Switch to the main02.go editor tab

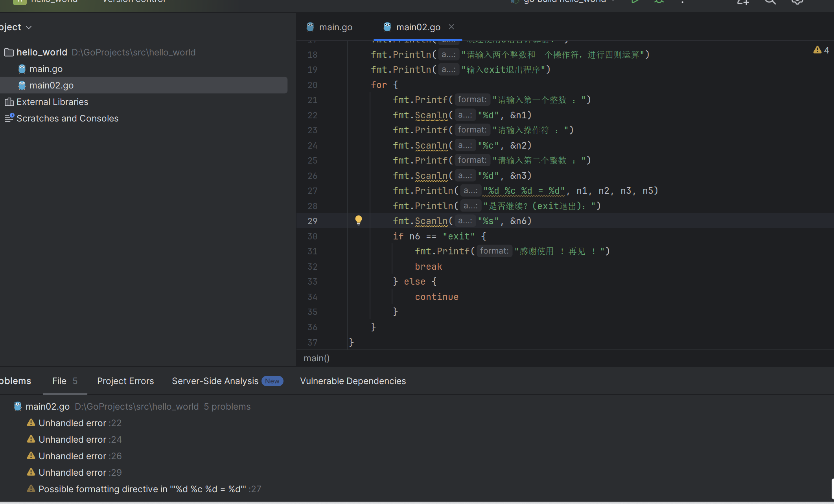coord(418,27)
